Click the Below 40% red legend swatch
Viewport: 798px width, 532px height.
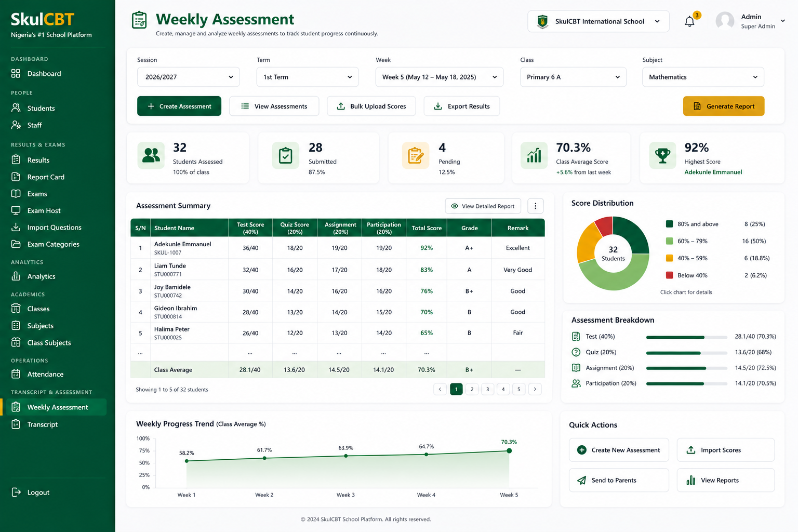tap(670, 275)
